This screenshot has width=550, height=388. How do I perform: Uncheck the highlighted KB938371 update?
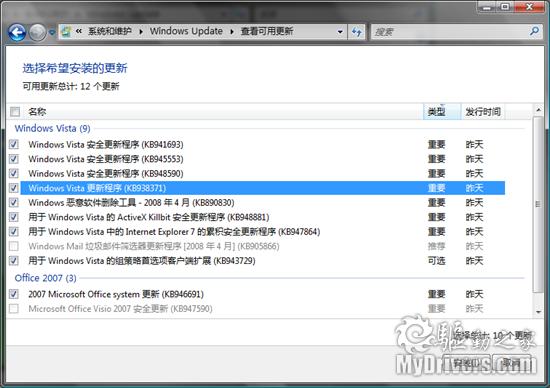pos(14,188)
